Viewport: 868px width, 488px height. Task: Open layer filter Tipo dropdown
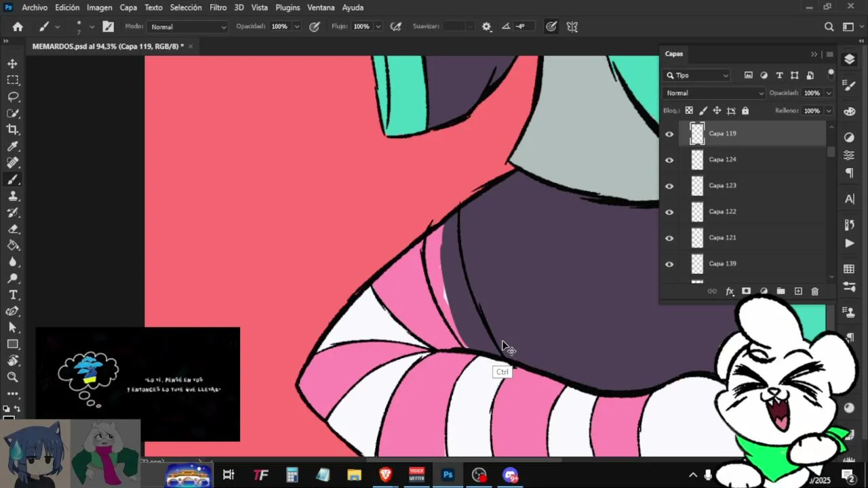tap(698, 75)
